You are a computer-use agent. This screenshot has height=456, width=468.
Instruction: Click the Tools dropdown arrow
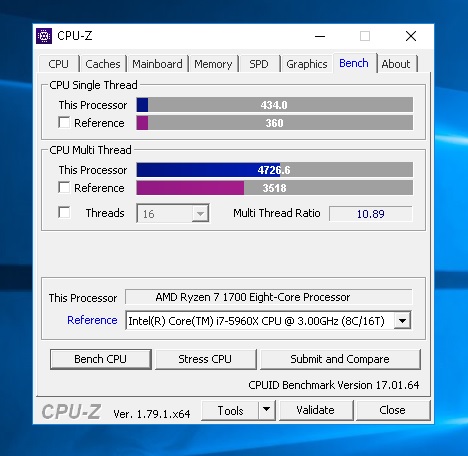267,410
